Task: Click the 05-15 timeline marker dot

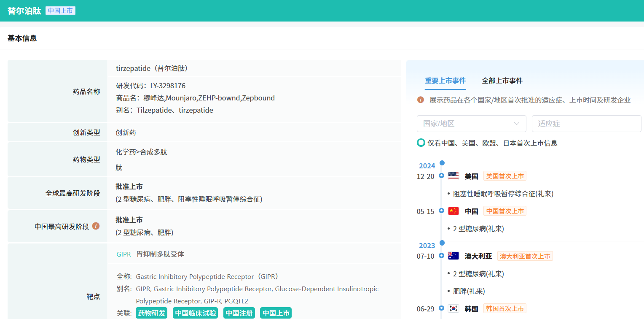Action: tap(441, 211)
